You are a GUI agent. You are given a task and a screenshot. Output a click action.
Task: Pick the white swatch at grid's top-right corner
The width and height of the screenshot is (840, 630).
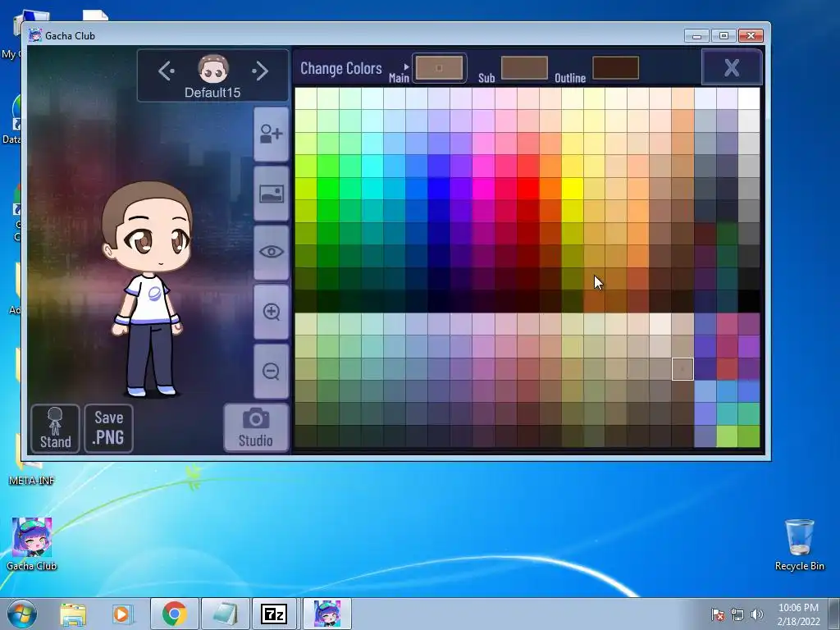pyautogui.click(x=749, y=98)
